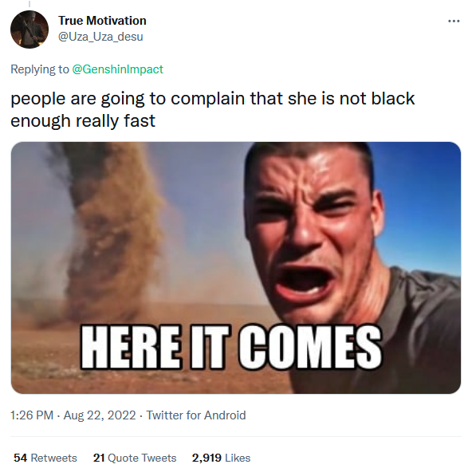This screenshot has height=476, width=472.
Task: Open the three-dot more options menu
Action: (x=454, y=21)
